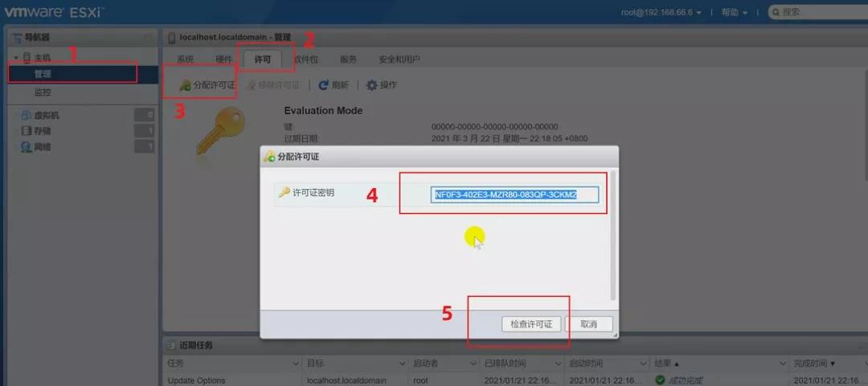Click the 导航器 navigator panel icon
The height and width of the screenshot is (386, 868).
(x=17, y=37)
